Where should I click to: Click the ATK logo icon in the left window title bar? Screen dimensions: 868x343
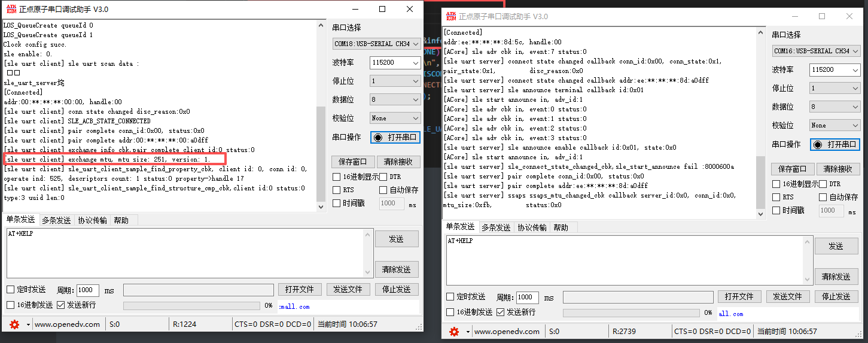(10, 9)
